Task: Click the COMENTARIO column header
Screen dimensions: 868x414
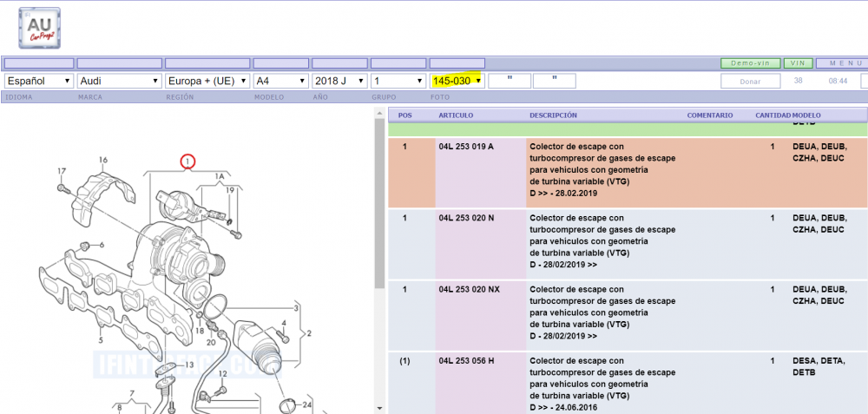Action: coord(710,115)
